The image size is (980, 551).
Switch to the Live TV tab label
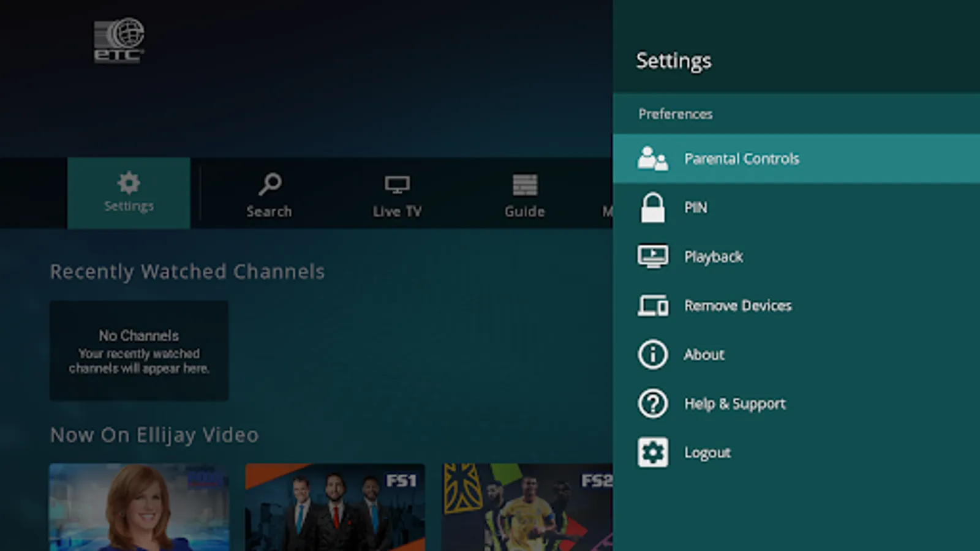(x=397, y=211)
